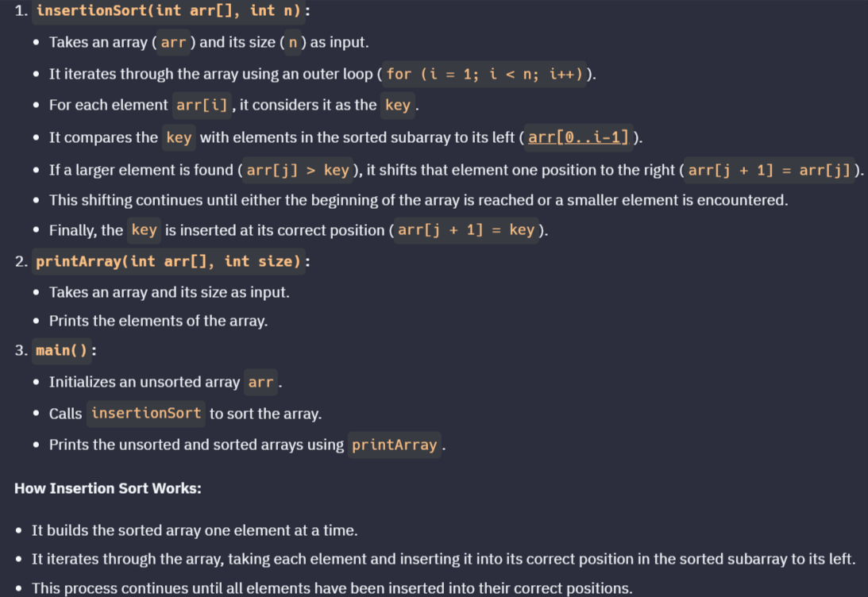Click the arr[j + 1] = arr[j] code snippet
868x597 pixels.
point(770,170)
